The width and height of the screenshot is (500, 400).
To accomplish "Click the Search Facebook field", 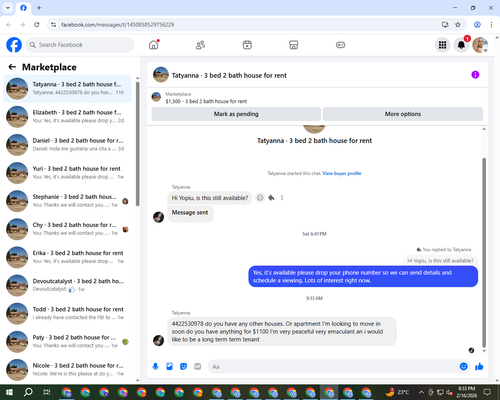I will pos(80,45).
